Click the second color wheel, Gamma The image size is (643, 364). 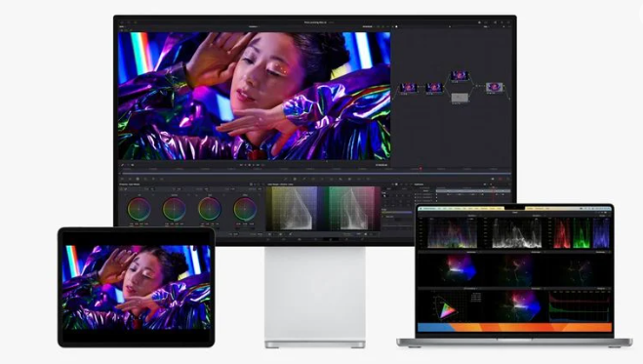pyautogui.click(x=174, y=209)
